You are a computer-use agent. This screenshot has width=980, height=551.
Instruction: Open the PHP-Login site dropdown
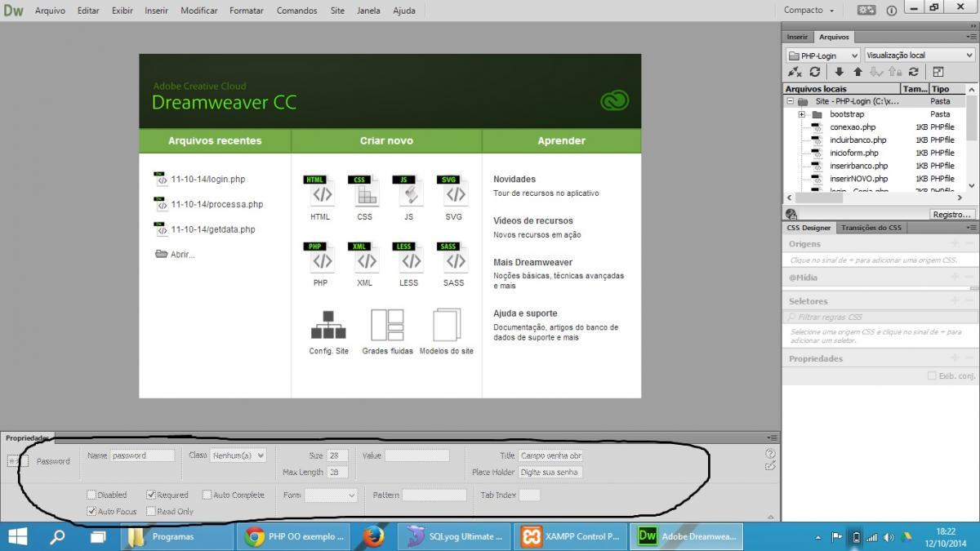point(823,56)
